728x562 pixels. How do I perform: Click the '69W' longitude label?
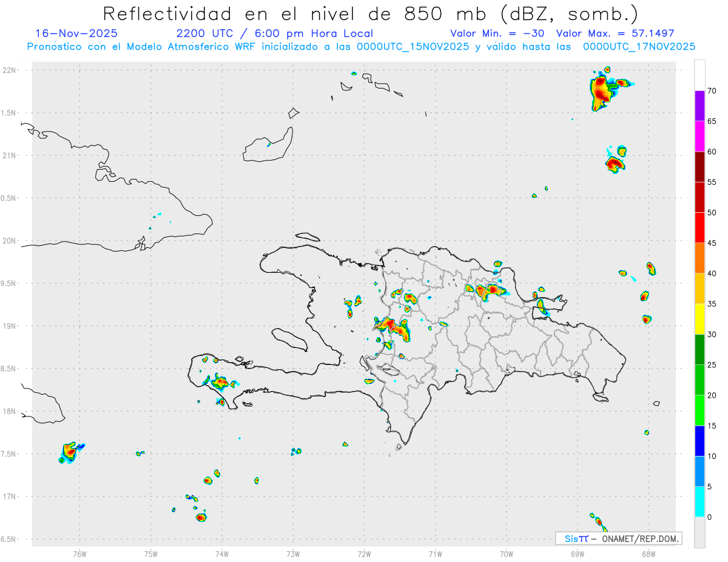tap(578, 554)
